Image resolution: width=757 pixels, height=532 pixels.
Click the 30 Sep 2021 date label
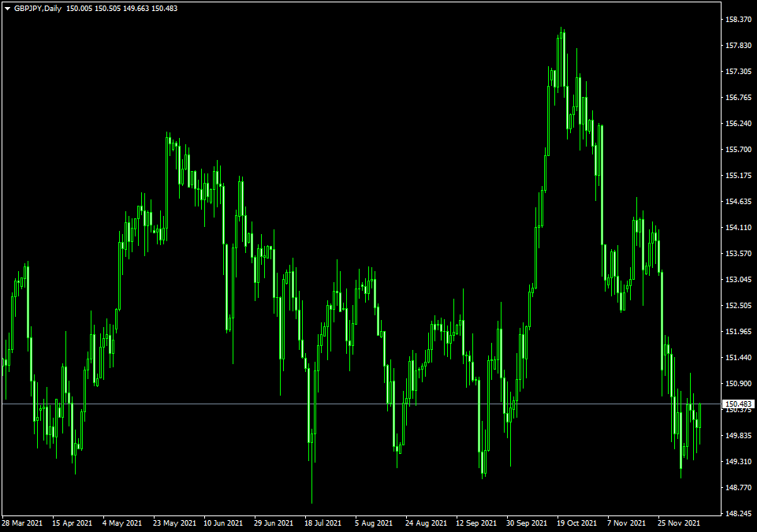(527, 523)
